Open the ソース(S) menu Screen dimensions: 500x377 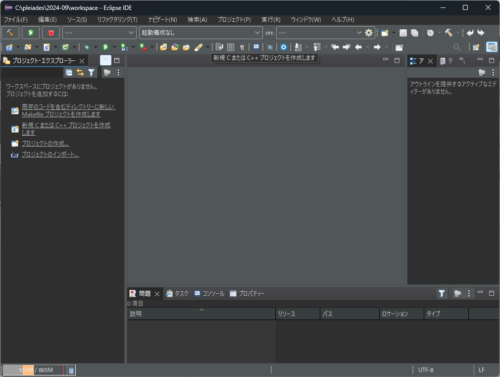coord(77,20)
